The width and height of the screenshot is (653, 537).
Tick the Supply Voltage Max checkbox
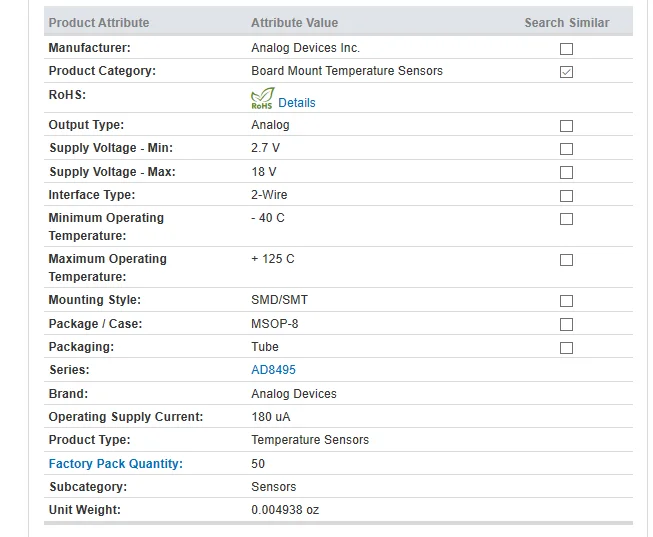point(566,172)
